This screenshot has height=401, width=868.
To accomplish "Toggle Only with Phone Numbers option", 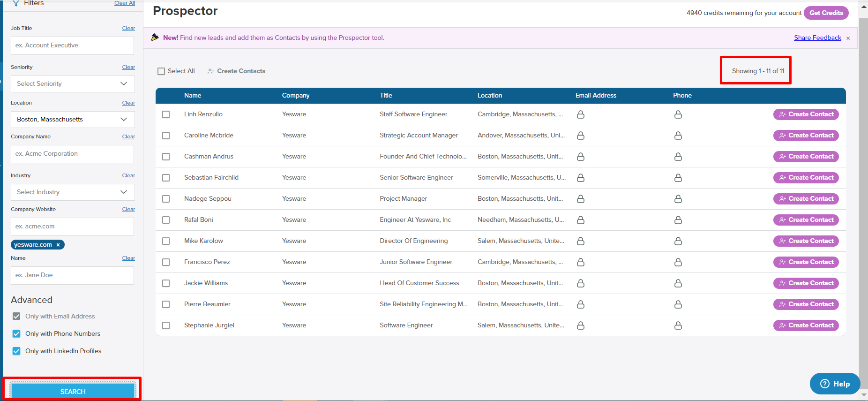I will coord(16,333).
